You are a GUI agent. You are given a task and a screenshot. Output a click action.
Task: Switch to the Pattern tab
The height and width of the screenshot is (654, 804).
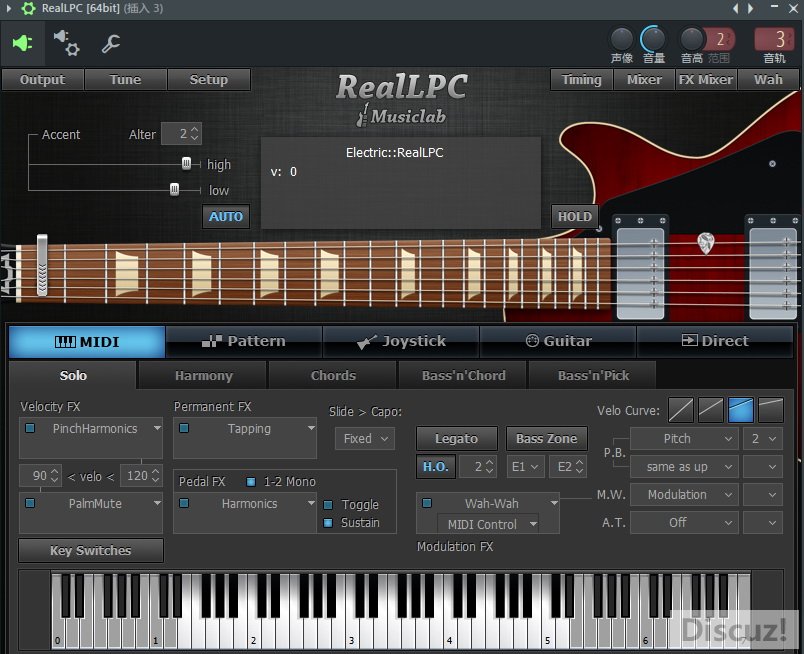[x=243, y=341]
